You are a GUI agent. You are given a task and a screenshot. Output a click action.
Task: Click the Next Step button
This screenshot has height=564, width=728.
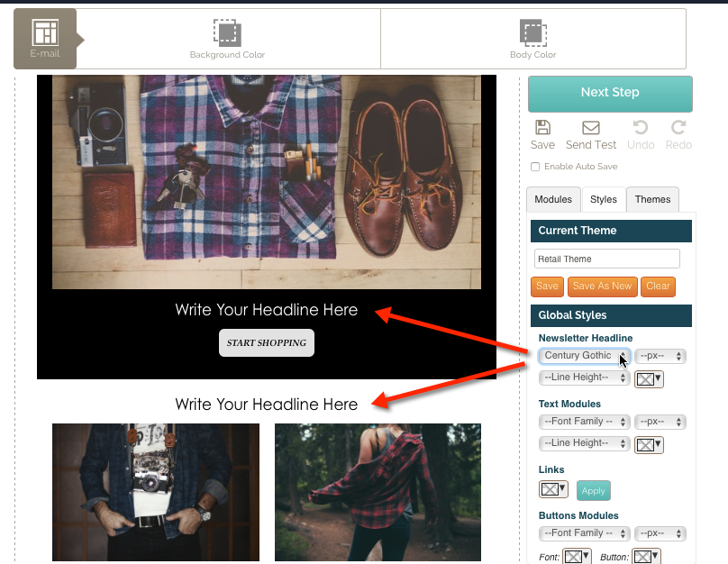[610, 93]
